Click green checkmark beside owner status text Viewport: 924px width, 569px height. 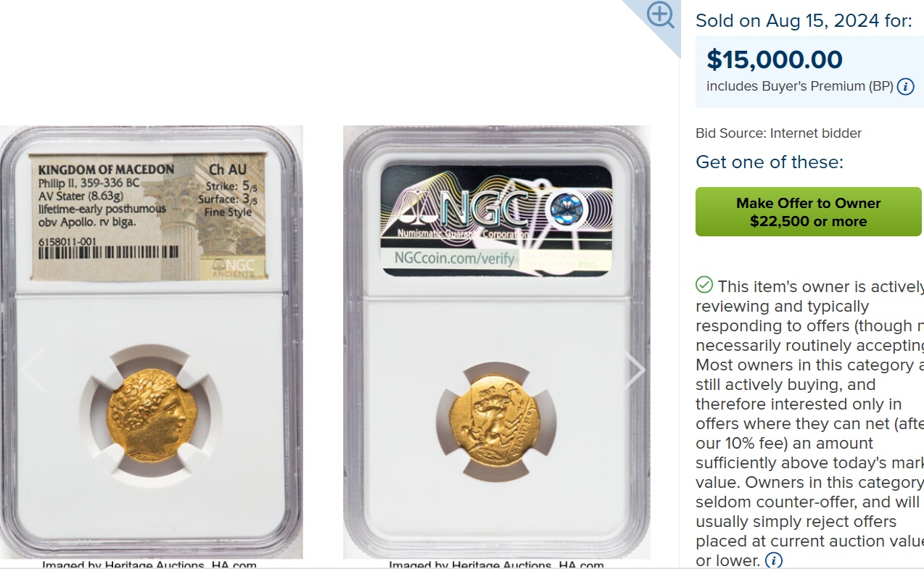pos(704,284)
